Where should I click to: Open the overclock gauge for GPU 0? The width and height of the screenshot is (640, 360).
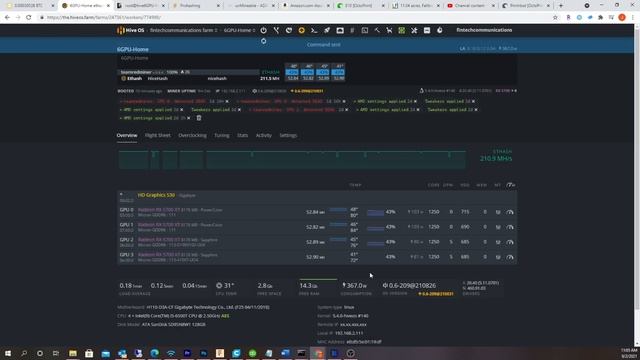tap(510, 212)
